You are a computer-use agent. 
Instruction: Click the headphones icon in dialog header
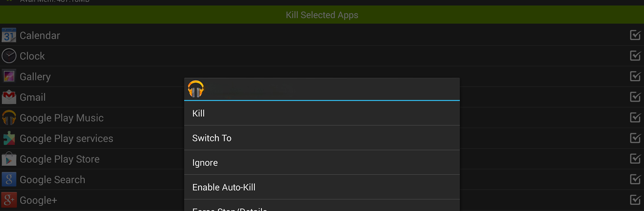(196, 89)
